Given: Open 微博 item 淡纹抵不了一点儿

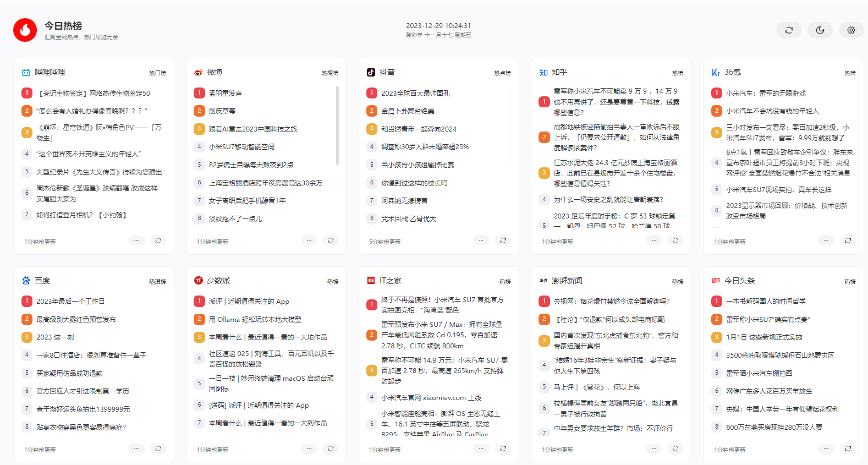Looking at the screenshot, I should point(235,219).
